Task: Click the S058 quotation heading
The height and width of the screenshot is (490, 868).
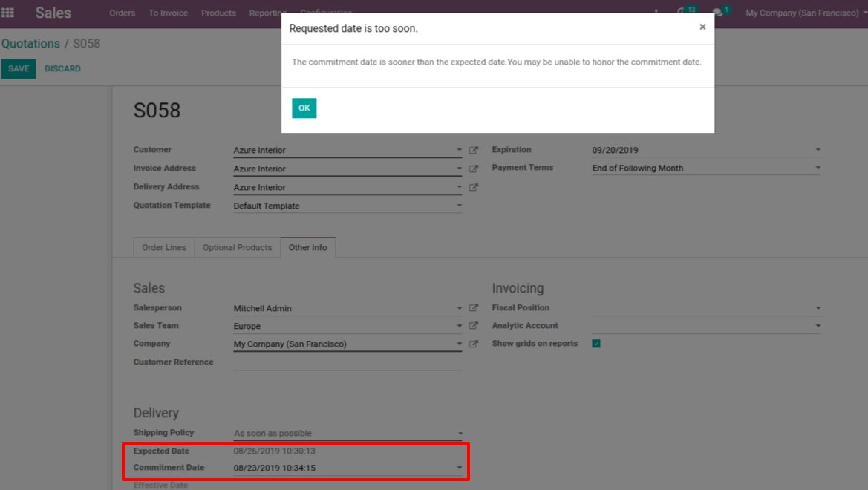Action: (157, 110)
